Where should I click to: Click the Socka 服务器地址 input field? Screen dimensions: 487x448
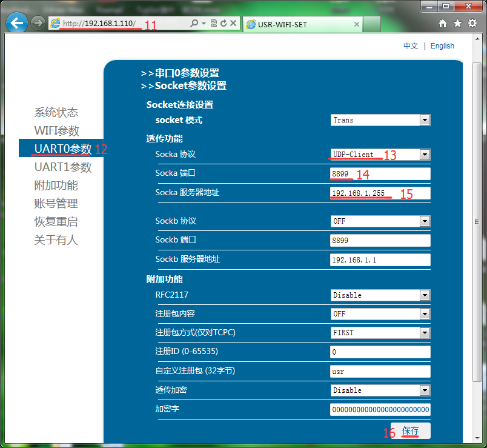click(x=380, y=193)
